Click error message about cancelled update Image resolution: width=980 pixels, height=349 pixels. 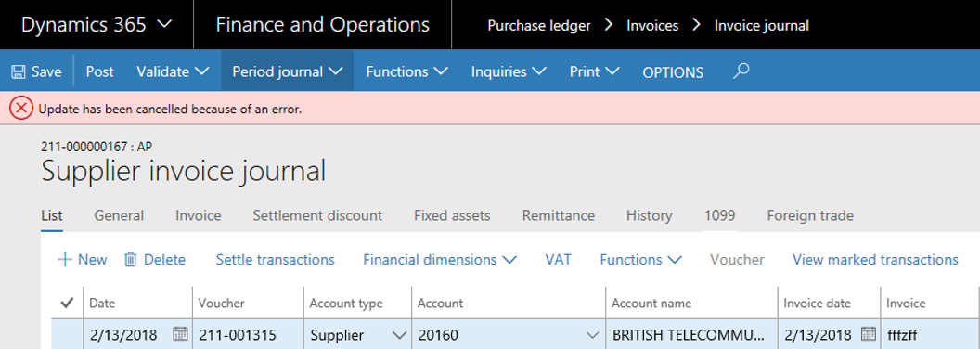[170, 110]
